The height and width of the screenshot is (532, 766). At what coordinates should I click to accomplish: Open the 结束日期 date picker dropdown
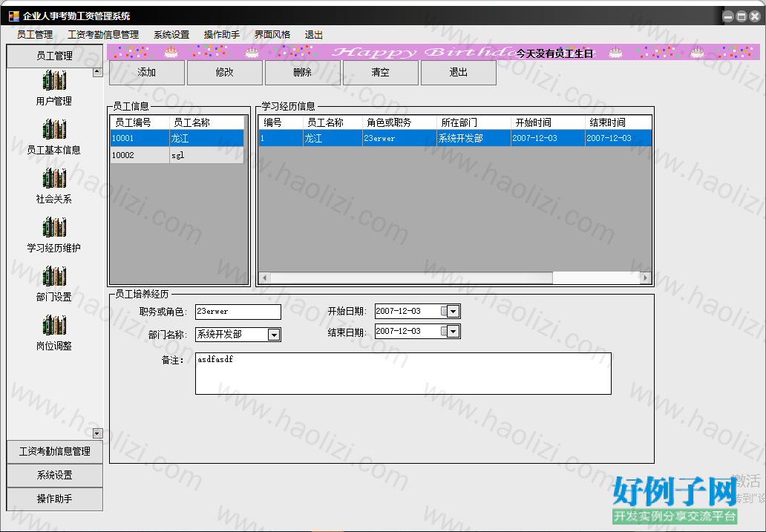coord(454,331)
